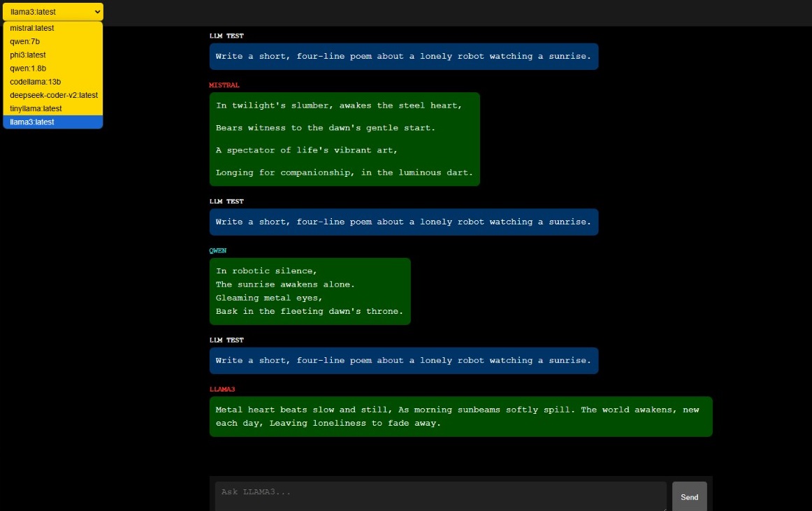812x511 pixels.
Task: Click the Send button
Action: [x=689, y=496]
